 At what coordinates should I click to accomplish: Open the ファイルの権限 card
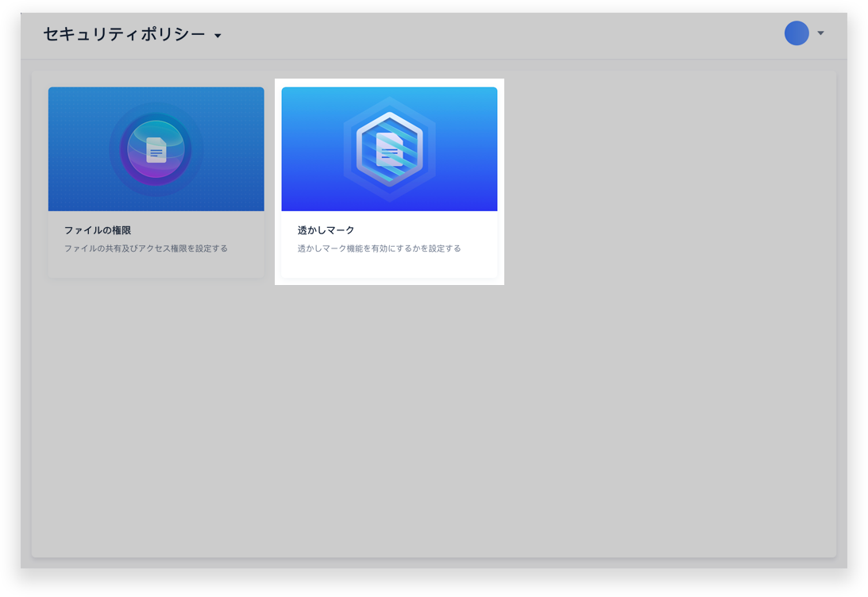[x=156, y=183]
